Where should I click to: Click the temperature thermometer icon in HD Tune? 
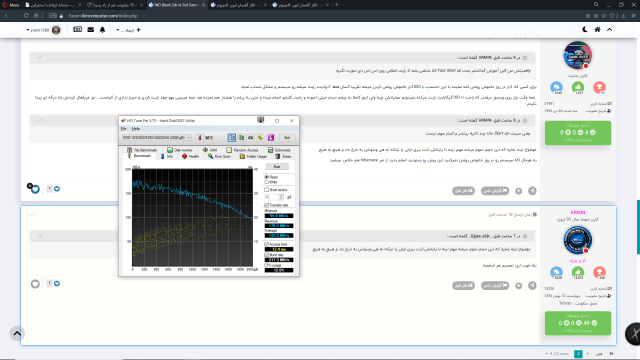200,138
